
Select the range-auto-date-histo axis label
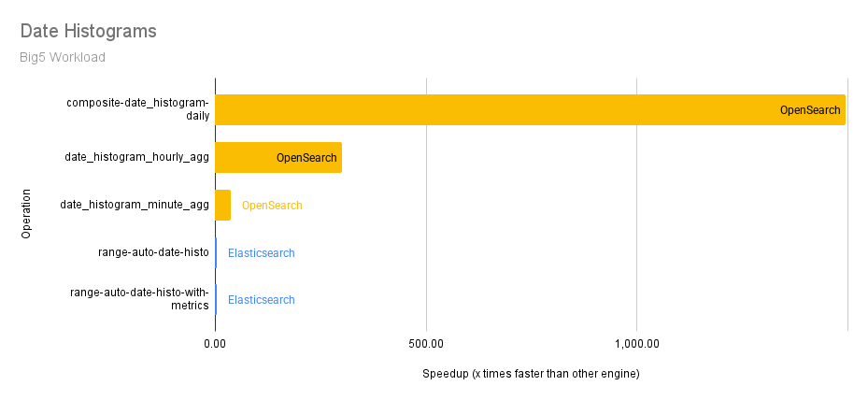(x=153, y=252)
